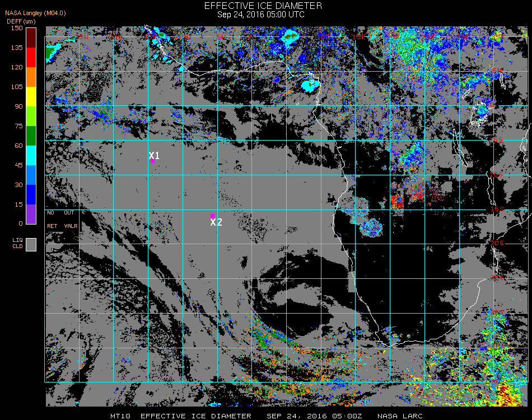Click the 30 colorbar value
This screenshot has height=420, width=532.
coord(18,185)
